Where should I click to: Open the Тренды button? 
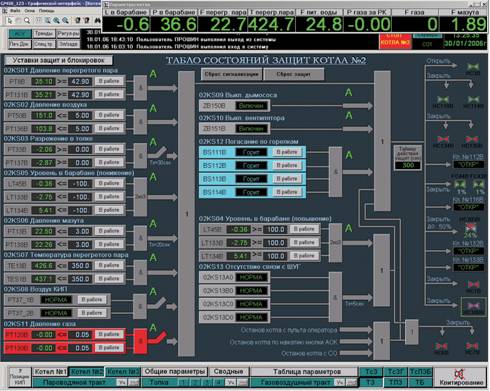click(x=44, y=34)
